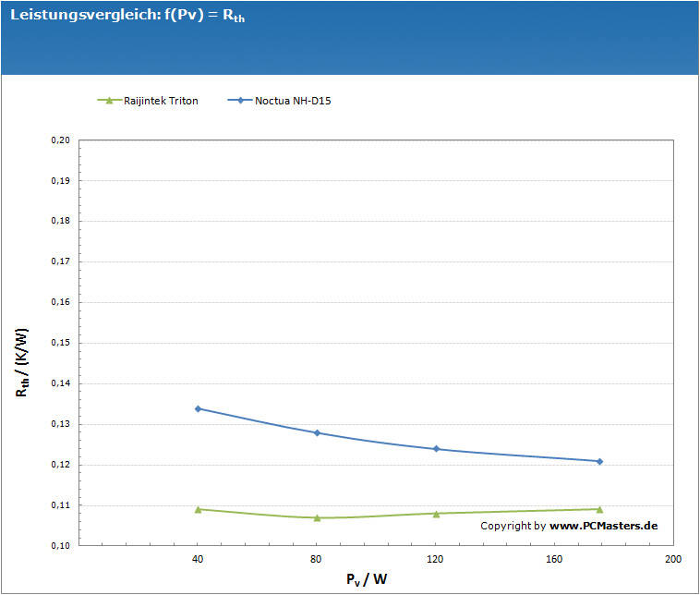Click the x-axis label Pv / W
Image resolution: width=700 pixels, height=595 pixels.
click(367, 579)
